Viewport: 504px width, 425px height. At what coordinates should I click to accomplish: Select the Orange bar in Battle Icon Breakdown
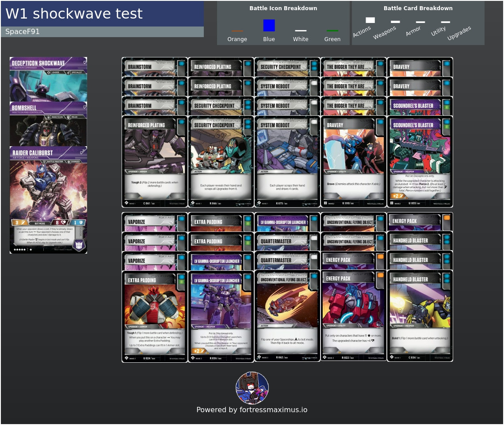(x=237, y=31)
